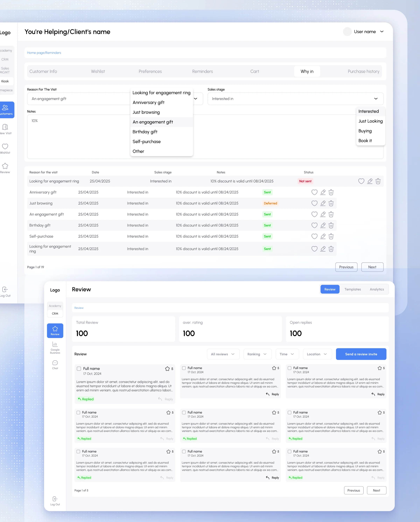Screen dimensions: 420x522
Task: Open Chat in Review window sidebar
Action: click(x=55, y=365)
